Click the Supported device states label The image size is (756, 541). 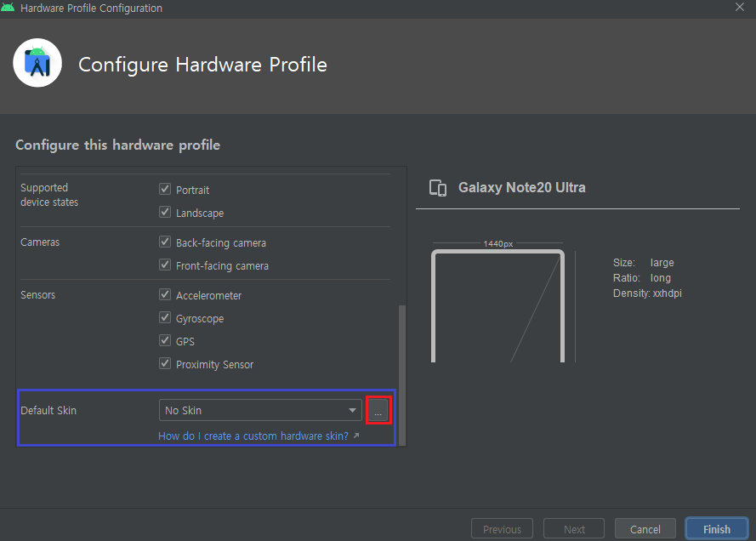point(49,195)
